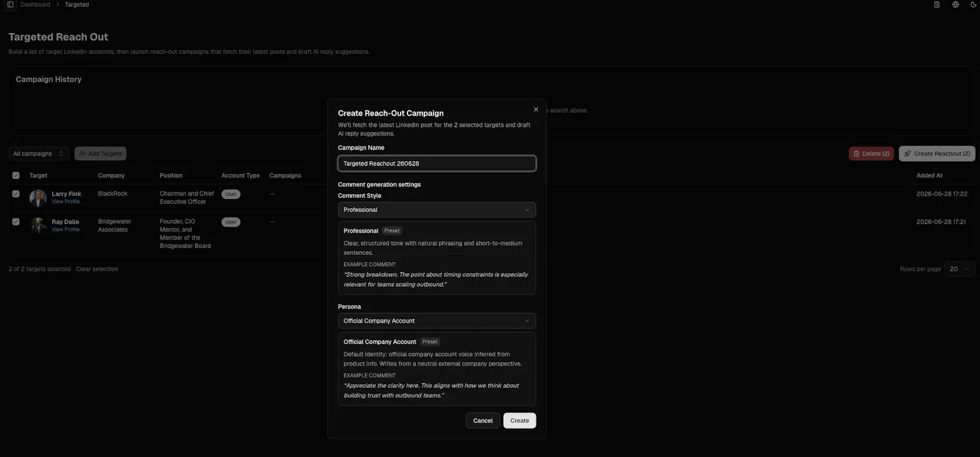
Task: Toggle the sidebar panel icon
Action: click(x=10, y=4)
